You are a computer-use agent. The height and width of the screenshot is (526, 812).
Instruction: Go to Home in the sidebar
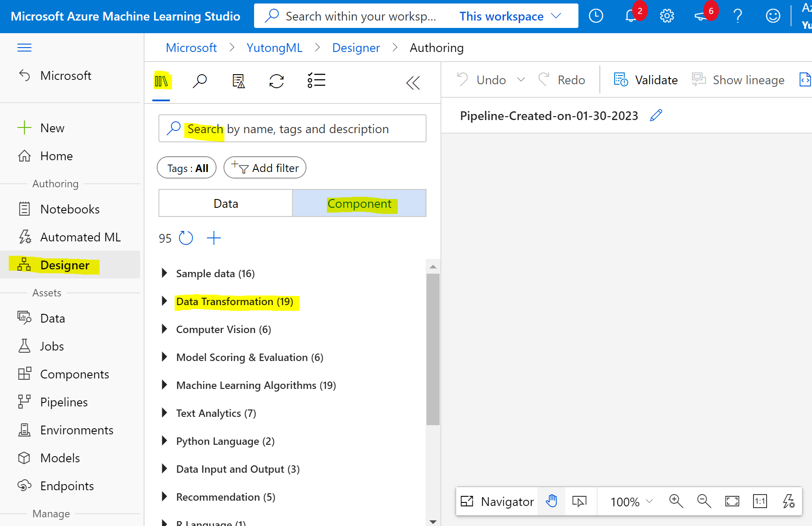pos(70,156)
